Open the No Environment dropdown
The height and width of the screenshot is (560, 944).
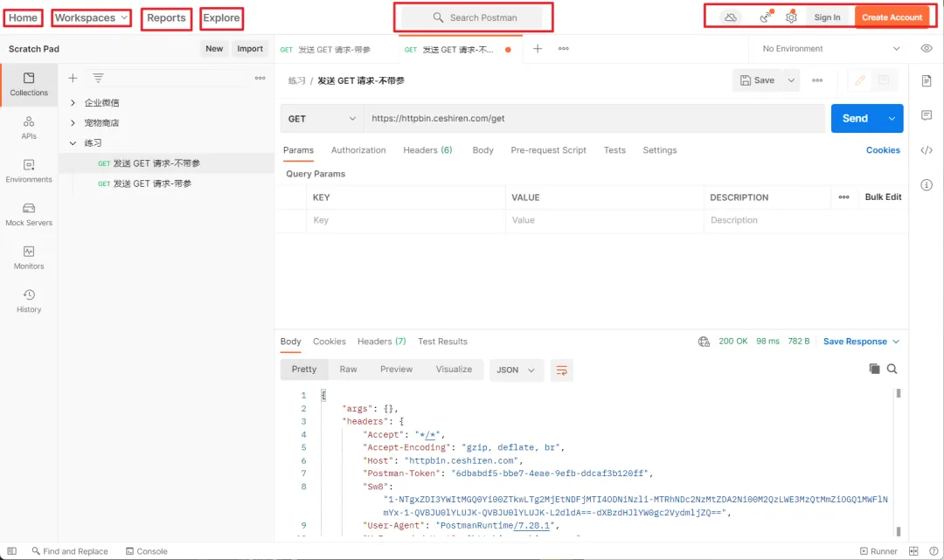point(830,49)
